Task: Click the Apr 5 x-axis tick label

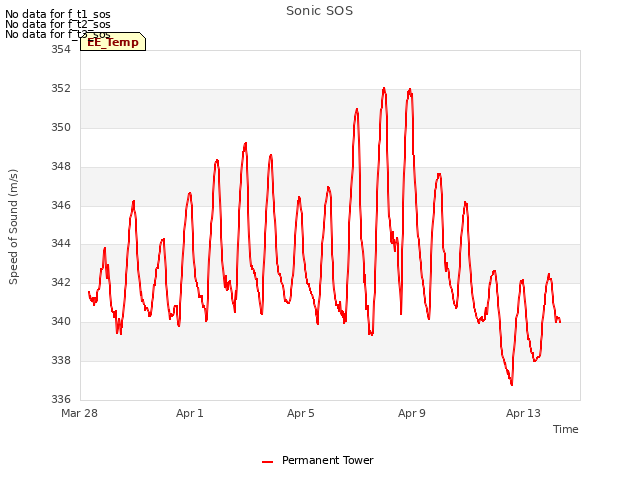Action: (x=300, y=413)
